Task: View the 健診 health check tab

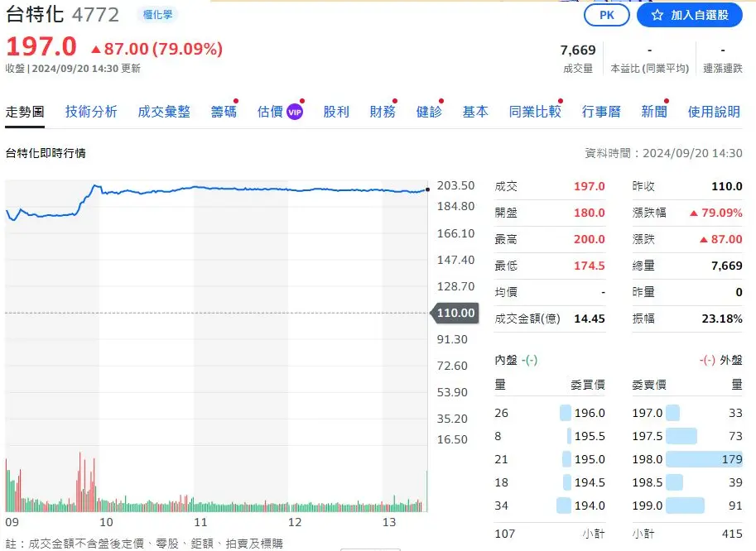Action: 428,111
